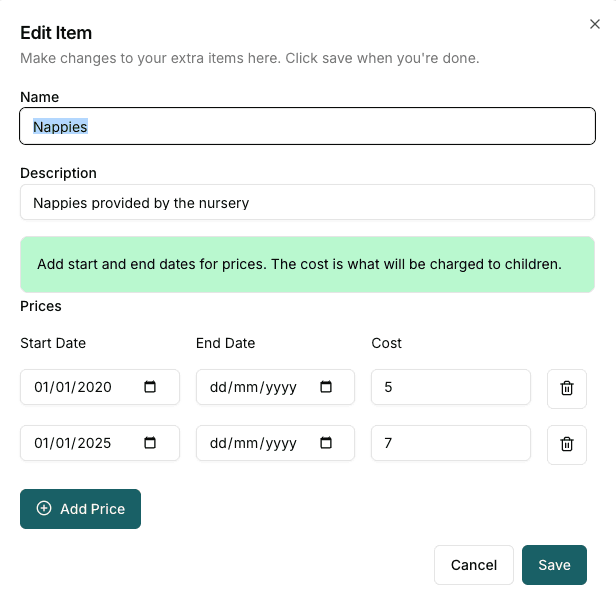The height and width of the screenshot is (606, 616).
Task: Focus the Name field containing Nappies
Action: (307, 127)
